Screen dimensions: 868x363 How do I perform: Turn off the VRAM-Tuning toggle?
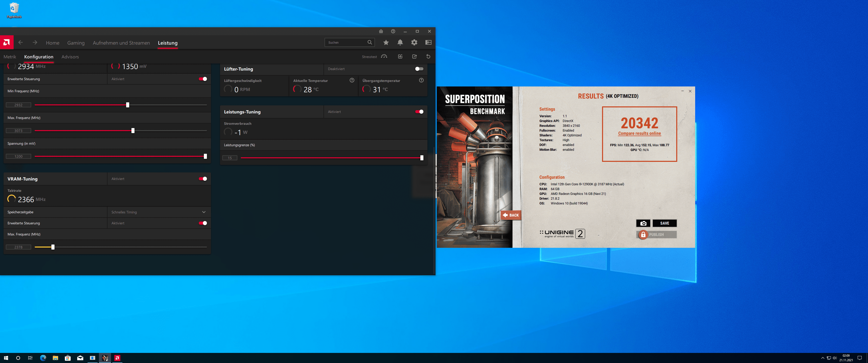tap(203, 179)
